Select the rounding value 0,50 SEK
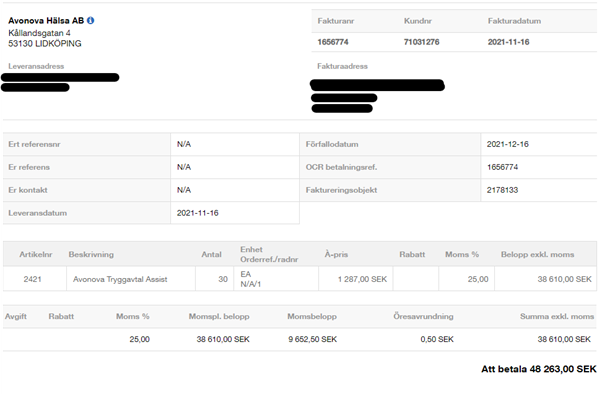This screenshot has width=615, height=394. tap(437, 339)
